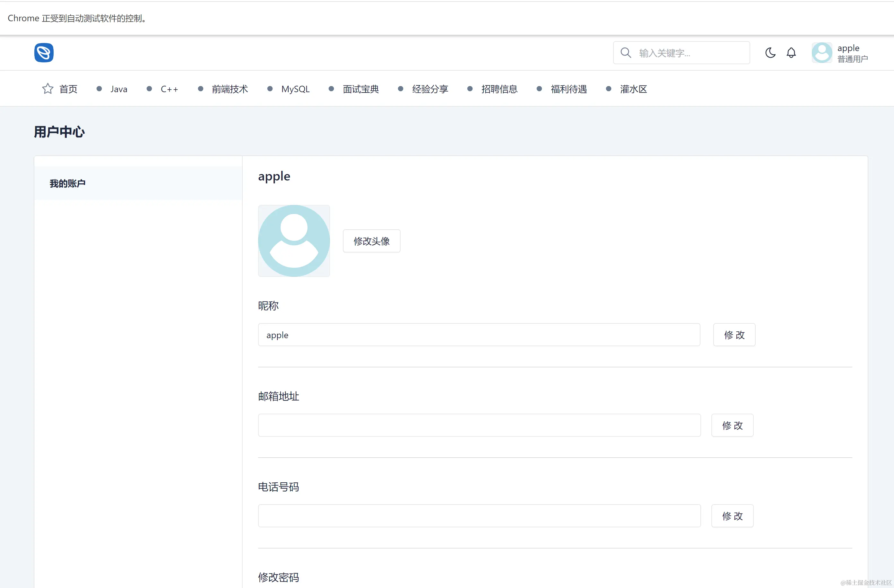This screenshot has width=894, height=588.
Task: Open the C++ board
Action: pos(169,89)
